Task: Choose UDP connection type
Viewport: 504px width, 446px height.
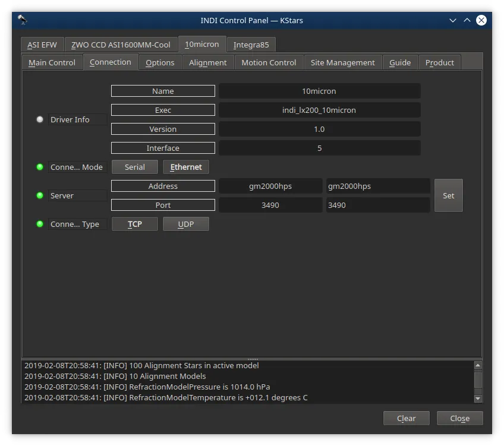Action: [186, 224]
